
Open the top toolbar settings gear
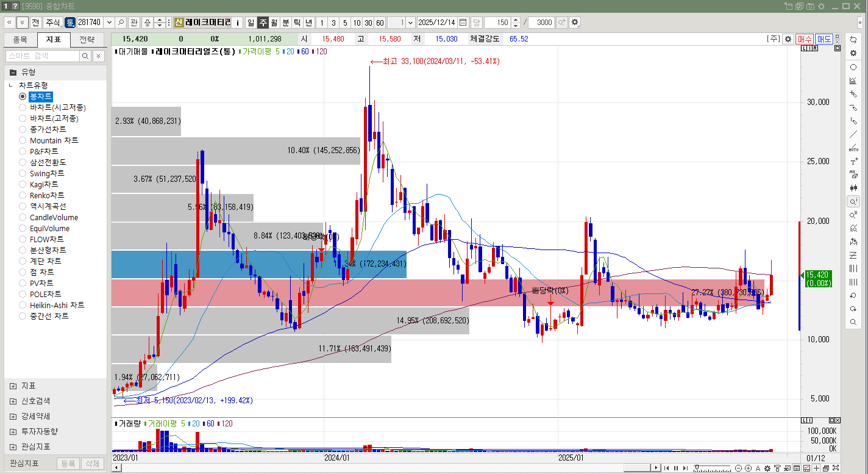coord(575,22)
